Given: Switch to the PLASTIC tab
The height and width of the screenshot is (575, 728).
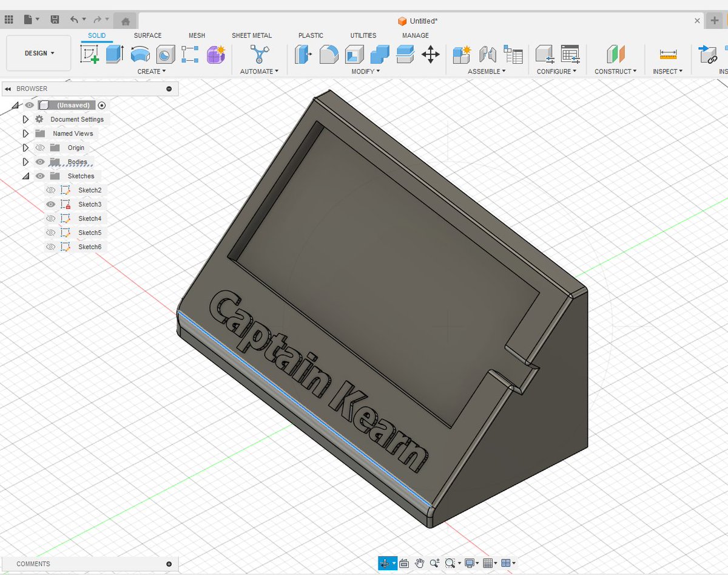Looking at the screenshot, I should (x=311, y=35).
